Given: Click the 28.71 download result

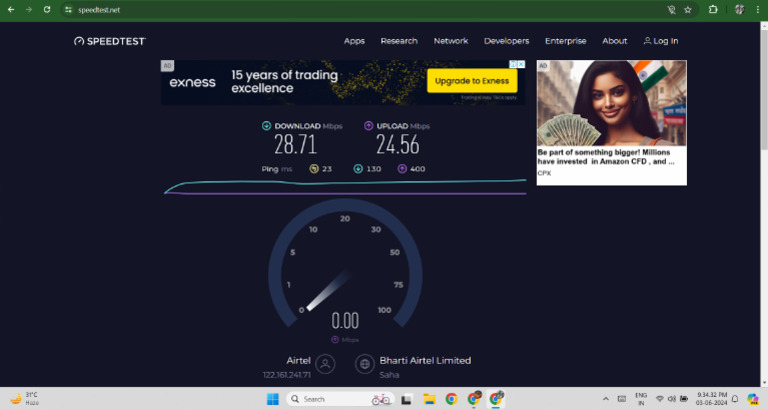Looking at the screenshot, I should click(295, 145).
